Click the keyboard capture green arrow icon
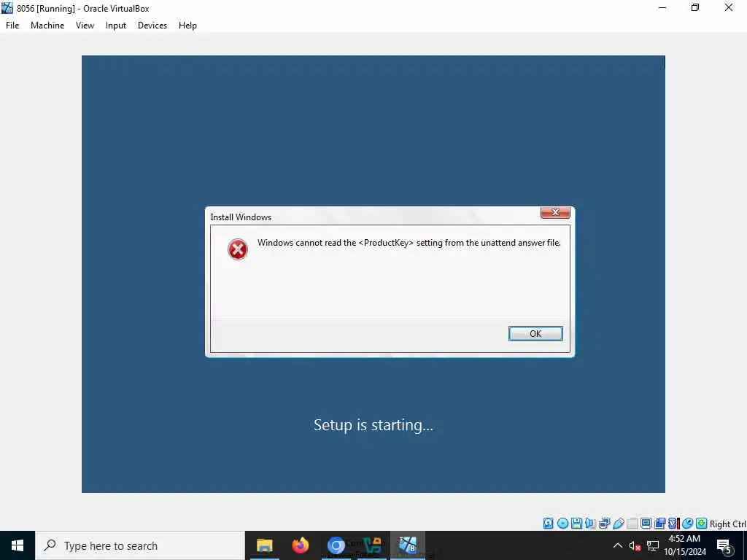The height and width of the screenshot is (560, 747). tap(701, 524)
